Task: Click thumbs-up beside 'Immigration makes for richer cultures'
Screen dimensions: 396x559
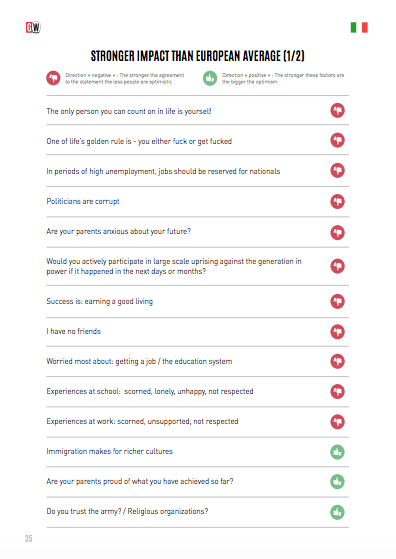Action: pos(337,452)
